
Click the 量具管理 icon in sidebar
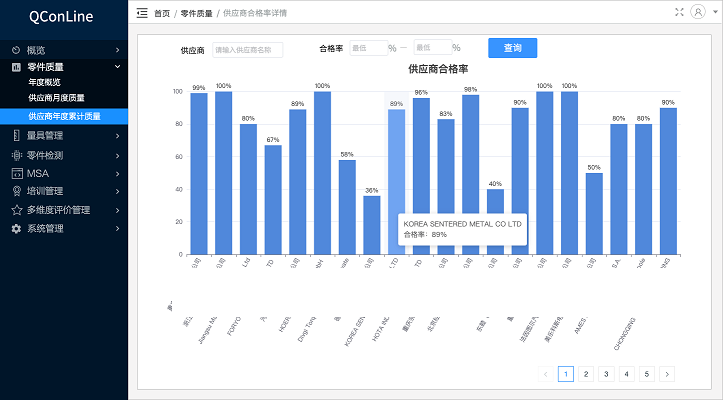[x=16, y=135]
